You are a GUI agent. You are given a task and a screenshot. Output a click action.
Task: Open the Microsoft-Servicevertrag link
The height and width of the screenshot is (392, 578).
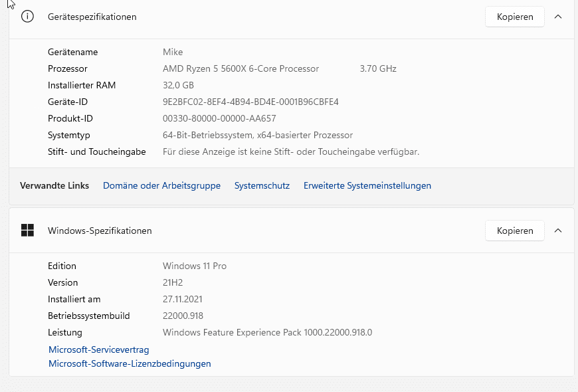point(99,349)
